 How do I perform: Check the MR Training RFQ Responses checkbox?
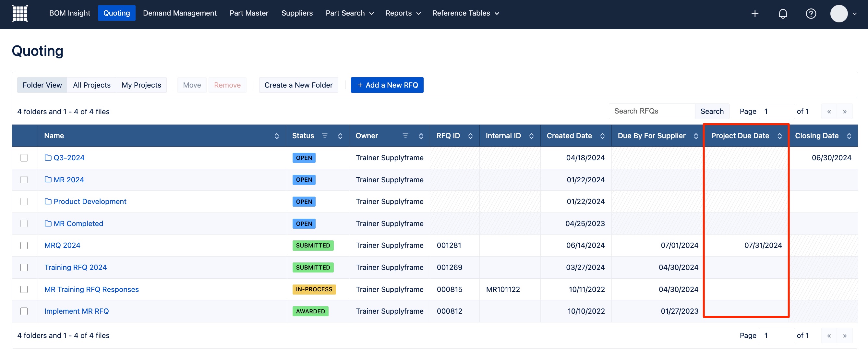point(24,289)
